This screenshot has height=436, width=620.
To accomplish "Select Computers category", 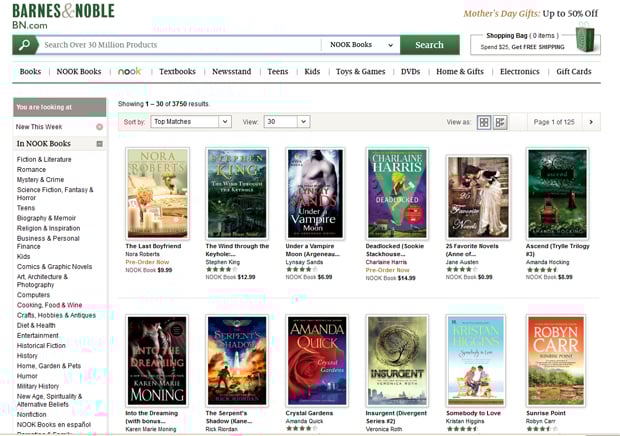I will click(33, 295).
